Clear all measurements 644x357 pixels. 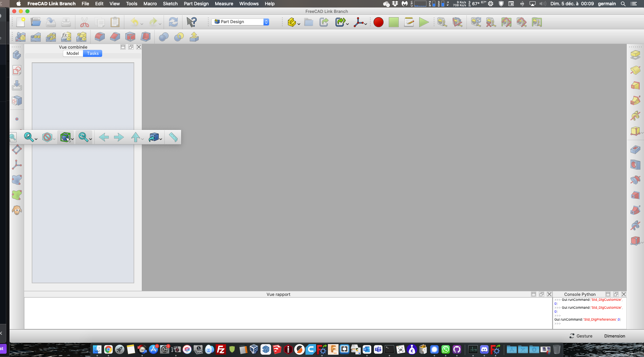point(490,22)
